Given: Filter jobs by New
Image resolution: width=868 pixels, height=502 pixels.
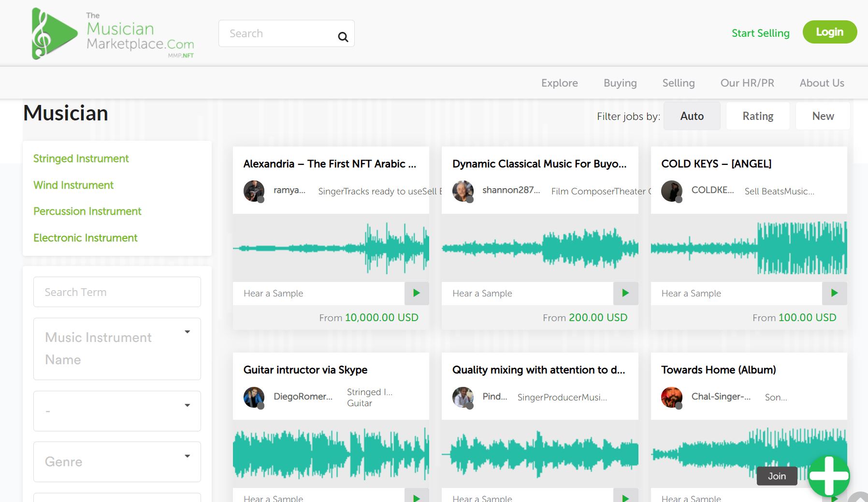Looking at the screenshot, I should click(x=823, y=116).
